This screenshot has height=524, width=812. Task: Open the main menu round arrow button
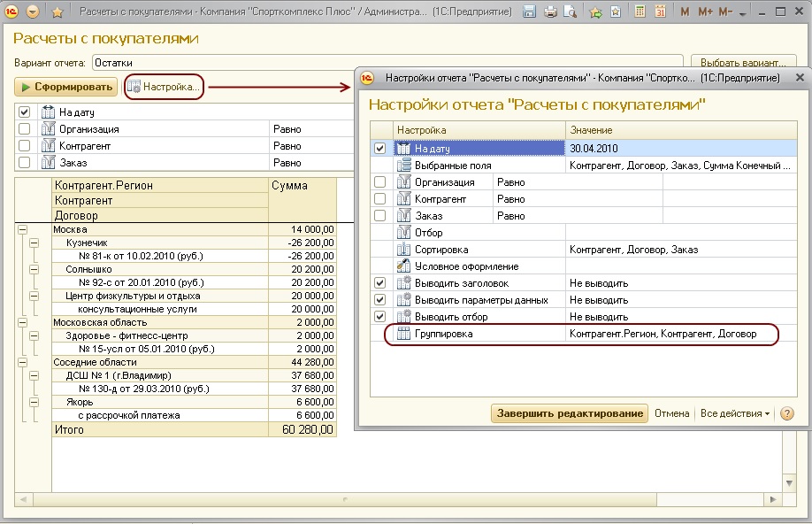click(34, 12)
